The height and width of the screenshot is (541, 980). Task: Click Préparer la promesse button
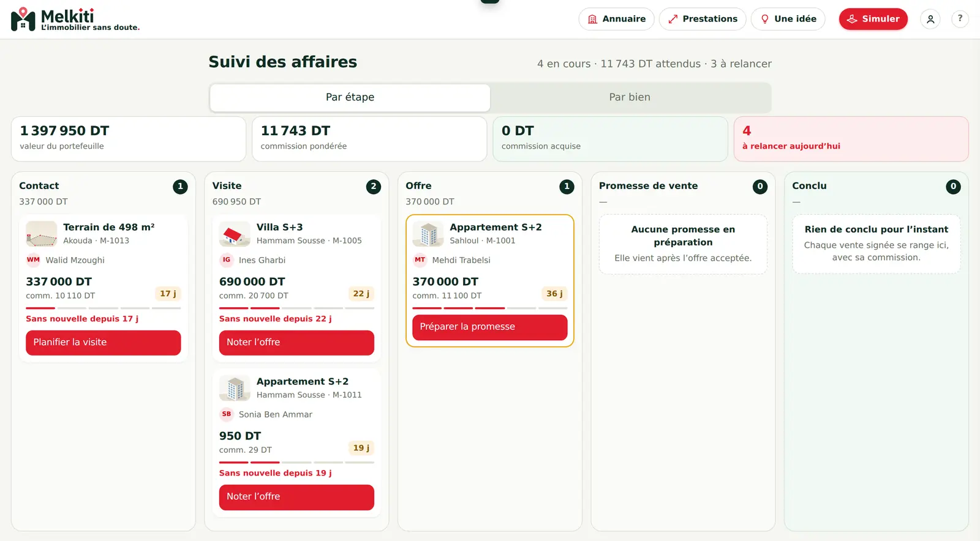pos(490,327)
